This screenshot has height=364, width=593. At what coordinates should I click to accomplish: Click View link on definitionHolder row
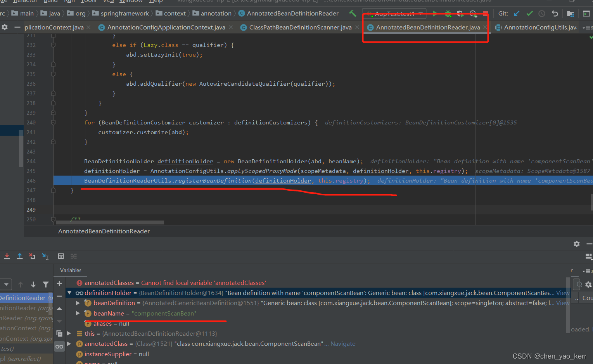click(563, 293)
